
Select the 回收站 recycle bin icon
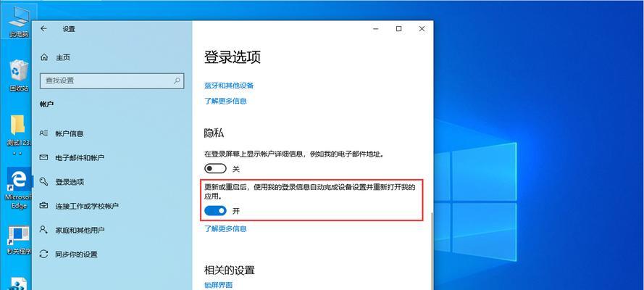point(19,75)
